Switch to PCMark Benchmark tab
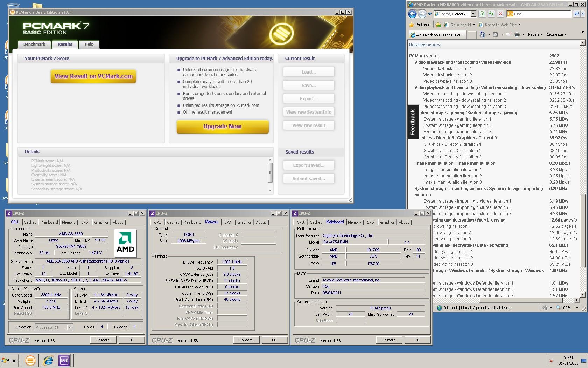This screenshot has height=368, width=588. pyautogui.click(x=34, y=44)
